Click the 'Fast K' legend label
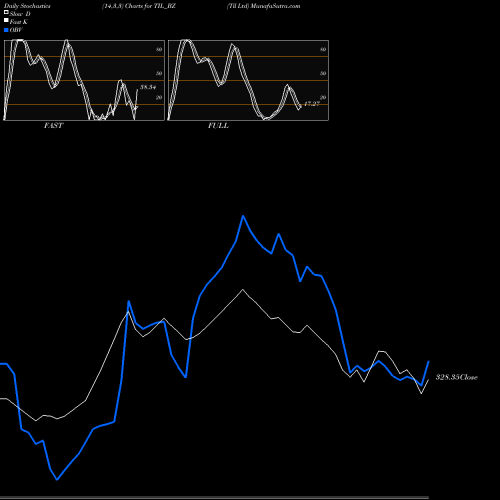This screenshot has width=500, height=500. click(x=18, y=22)
